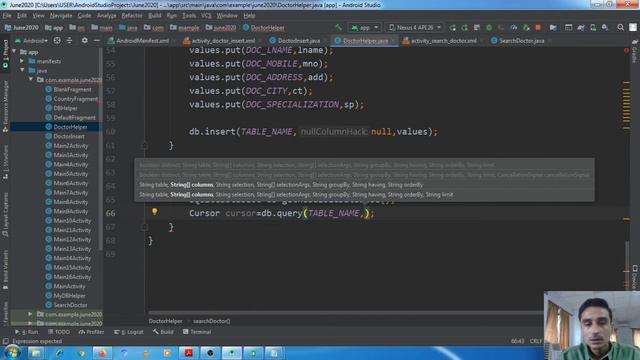Viewport: 640px width, 360px height.
Task: Click the Windows Start button
Action: [x=12, y=353]
